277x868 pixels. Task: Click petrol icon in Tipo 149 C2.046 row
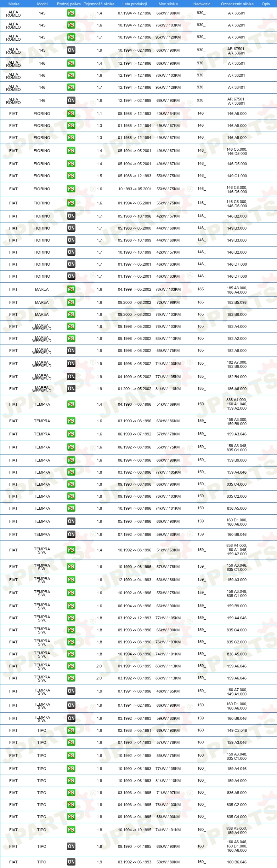click(x=71, y=730)
